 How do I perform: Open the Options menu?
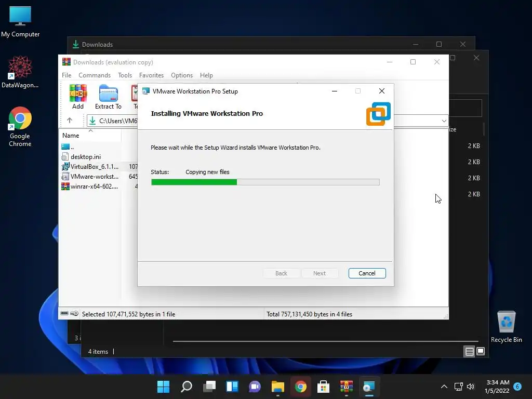[182, 75]
